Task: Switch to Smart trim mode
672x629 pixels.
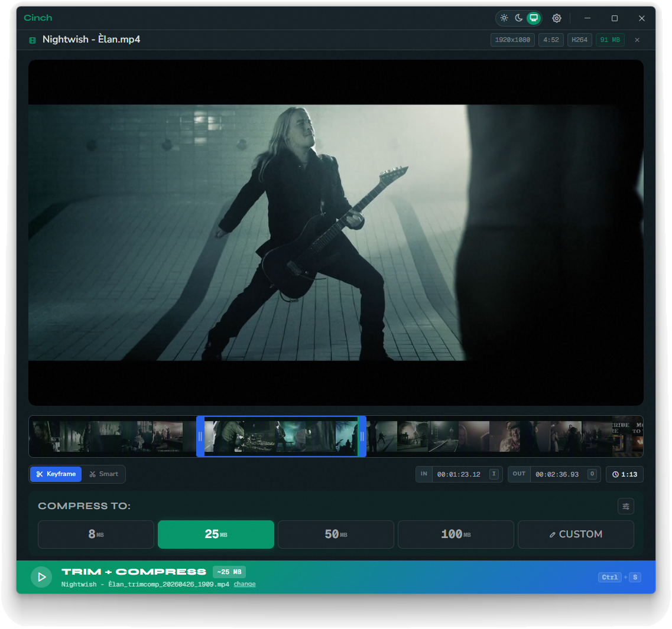Action: point(104,474)
